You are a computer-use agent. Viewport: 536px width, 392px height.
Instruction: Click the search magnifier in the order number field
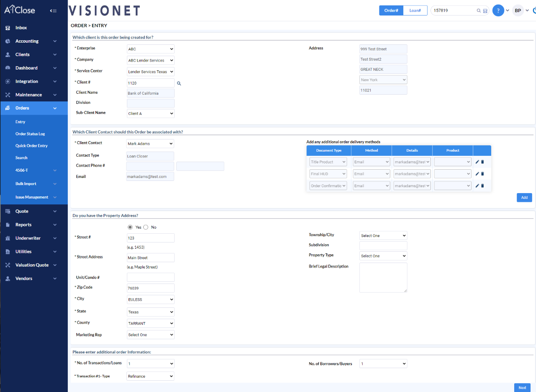click(x=478, y=10)
